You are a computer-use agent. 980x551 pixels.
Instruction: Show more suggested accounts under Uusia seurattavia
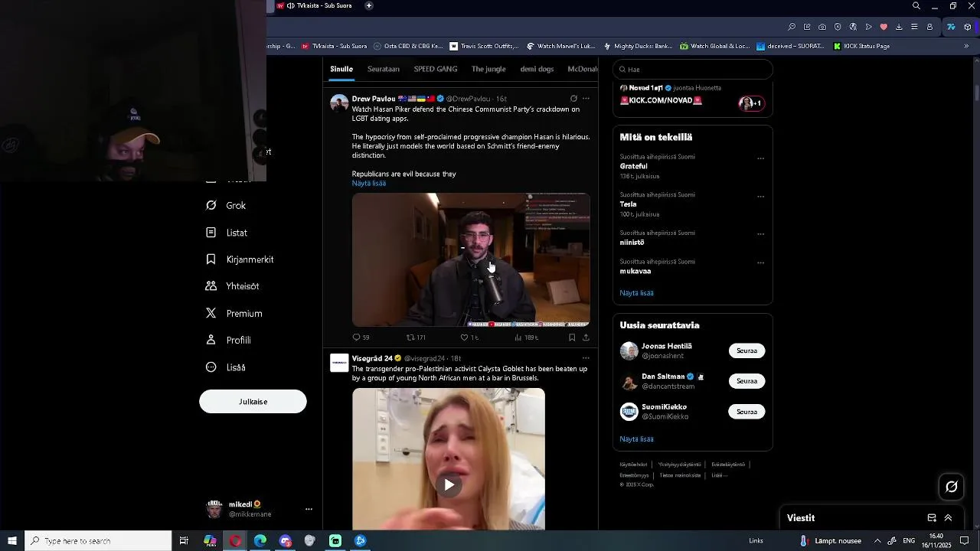[x=637, y=439]
